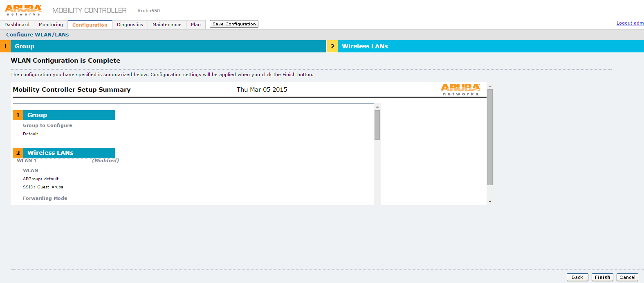This screenshot has width=644, height=283.
Task: Click the "Default" group value
Action: [31, 134]
